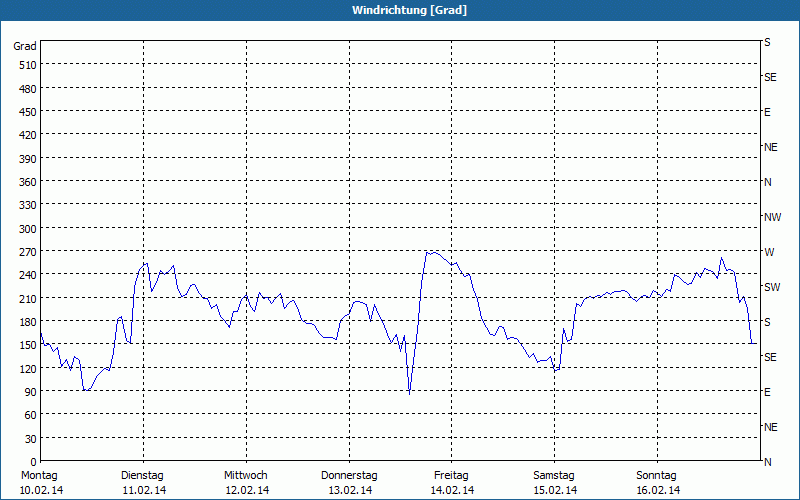Click the 510 value on the left axis
This screenshot has height=500, width=800.
coord(28,65)
